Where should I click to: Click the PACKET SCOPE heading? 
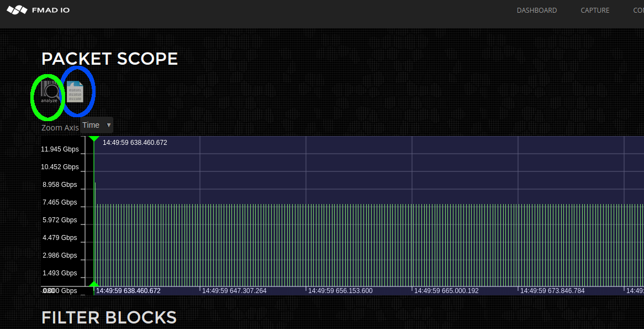click(x=109, y=59)
